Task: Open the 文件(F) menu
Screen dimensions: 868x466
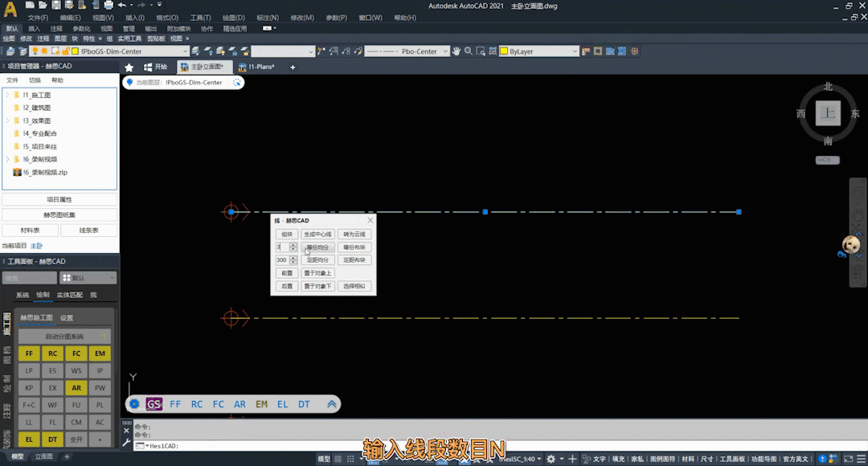Action: tap(38, 18)
